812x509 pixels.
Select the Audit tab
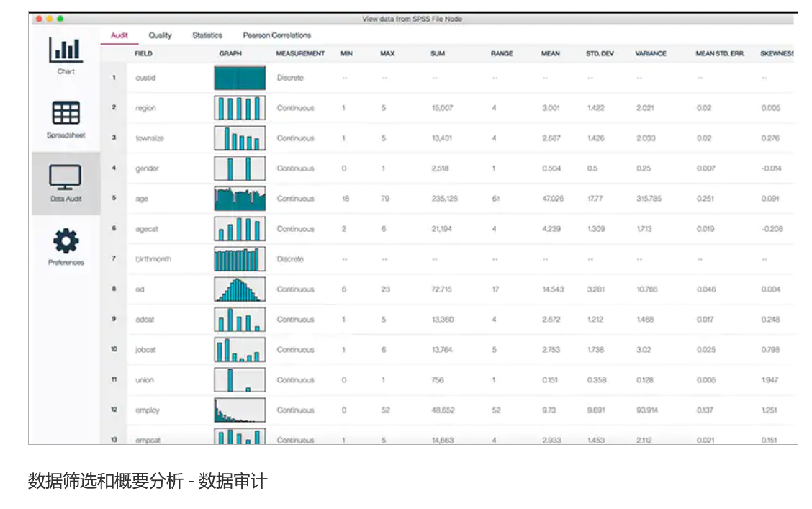[x=119, y=35]
